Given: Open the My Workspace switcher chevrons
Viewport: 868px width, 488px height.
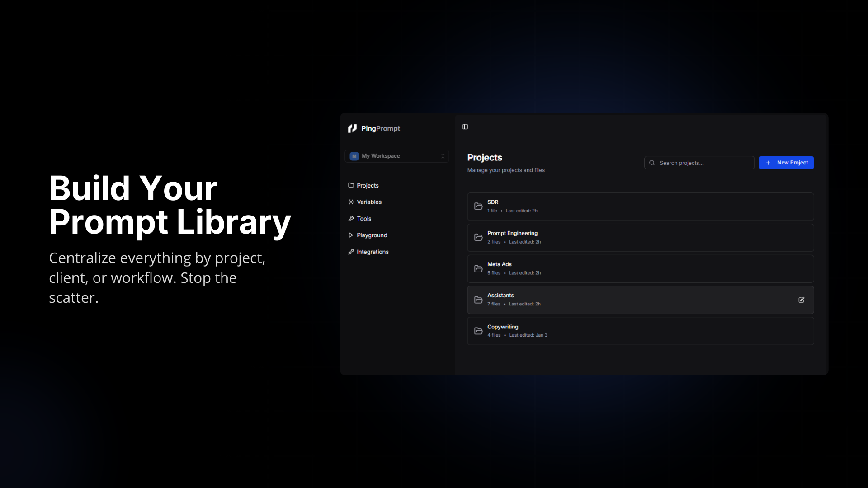Looking at the screenshot, I should 443,156.
